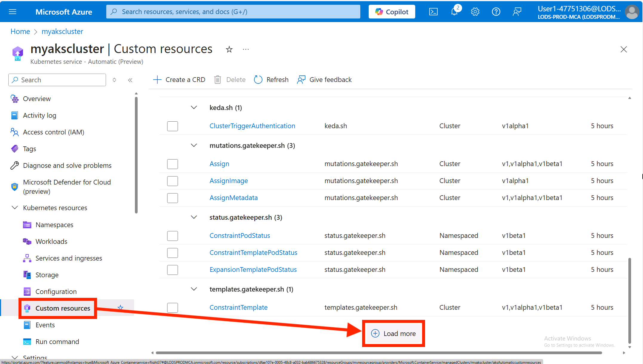This screenshot has height=364, width=643.
Task: Click the Overview icon in sidebar
Action: [x=15, y=99]
